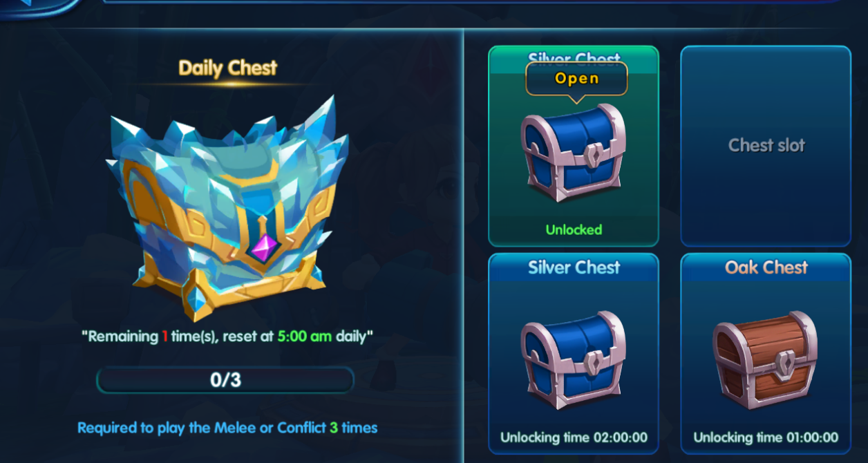Tap the Open button above the silver chest
This screenshot has width=868, height=463.
[x=576, y=79]
